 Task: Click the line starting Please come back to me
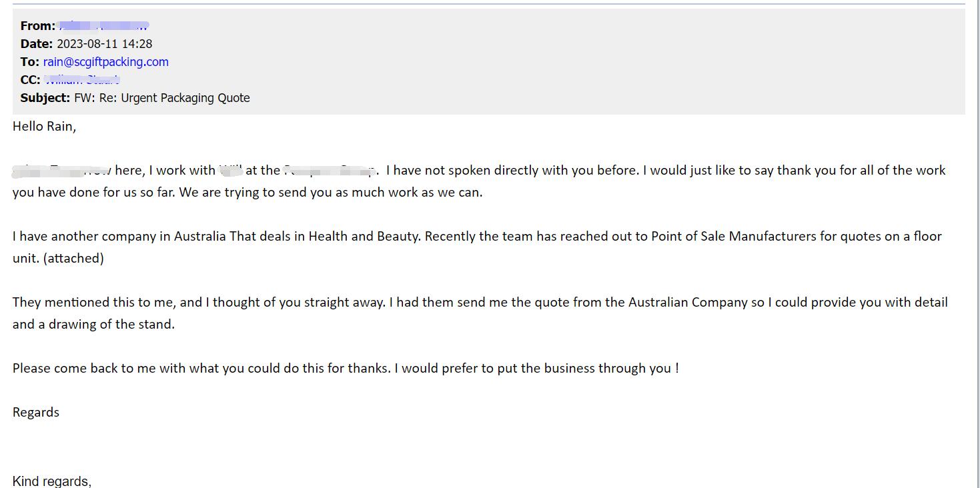346,369
